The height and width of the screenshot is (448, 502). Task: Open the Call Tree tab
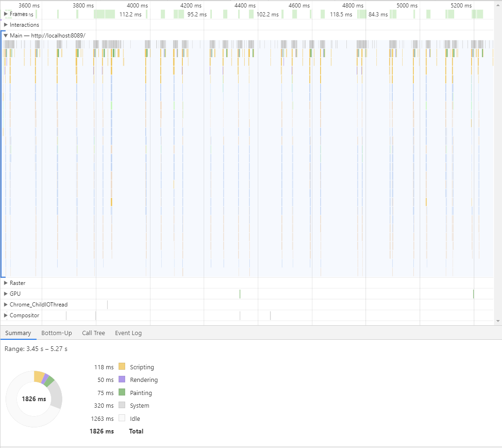tap(93, 333)
